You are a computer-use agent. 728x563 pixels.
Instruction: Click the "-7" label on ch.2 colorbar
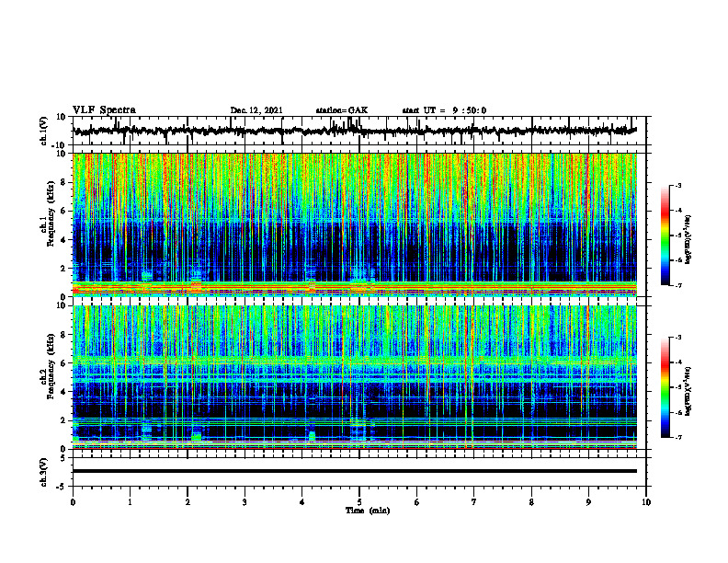pyautogui.click(x=678, y=437)
